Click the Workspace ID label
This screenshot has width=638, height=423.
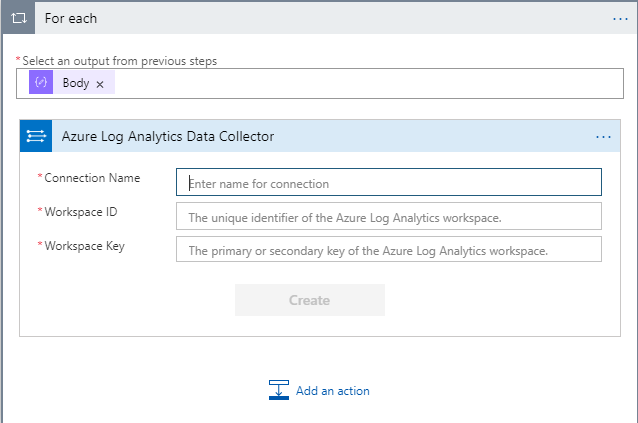coord(81,212)
